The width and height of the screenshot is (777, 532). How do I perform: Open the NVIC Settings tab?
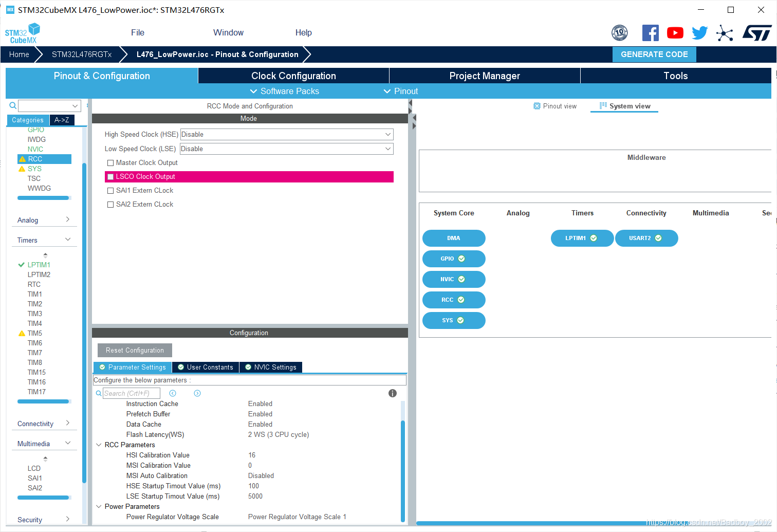(x=271, y=367)
